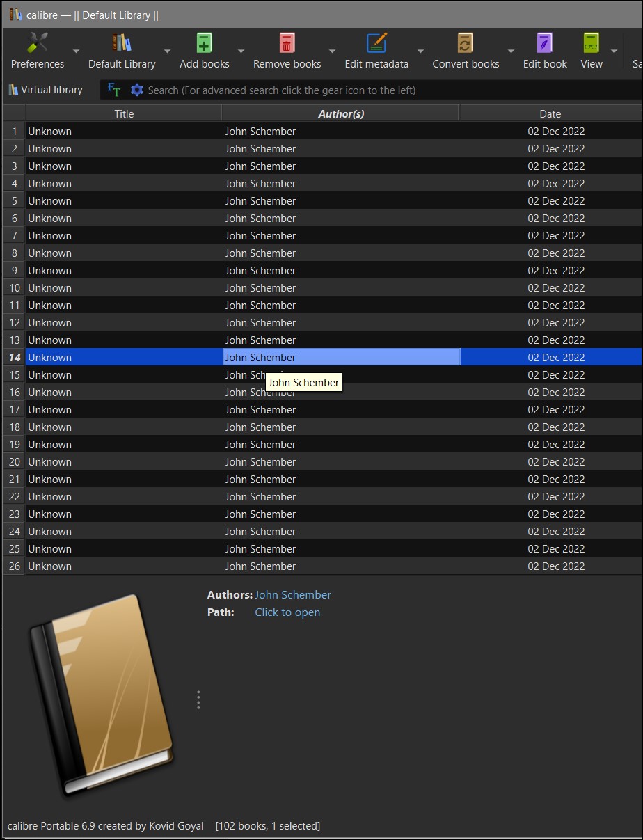Open advanced search gear icon

pos(137,90)
